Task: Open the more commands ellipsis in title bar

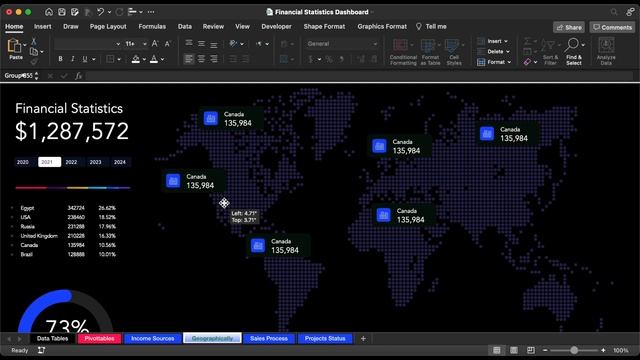Action: 151,12
